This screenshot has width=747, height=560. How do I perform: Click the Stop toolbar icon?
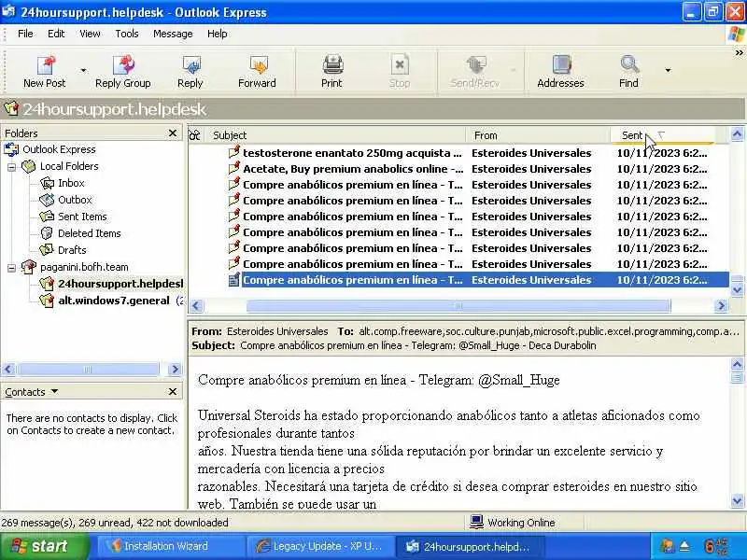400,65
